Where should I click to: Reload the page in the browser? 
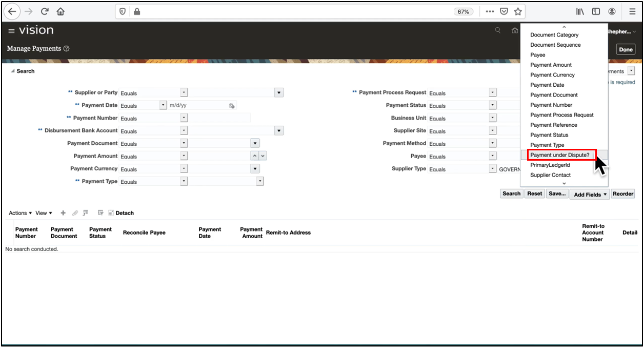pos(45,11)
